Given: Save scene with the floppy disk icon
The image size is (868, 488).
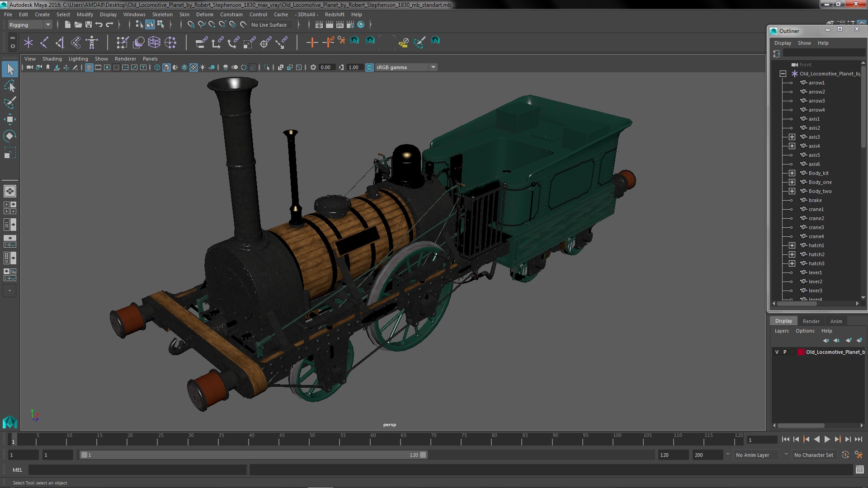Looking at the screenshot, I should click(89, 24).
